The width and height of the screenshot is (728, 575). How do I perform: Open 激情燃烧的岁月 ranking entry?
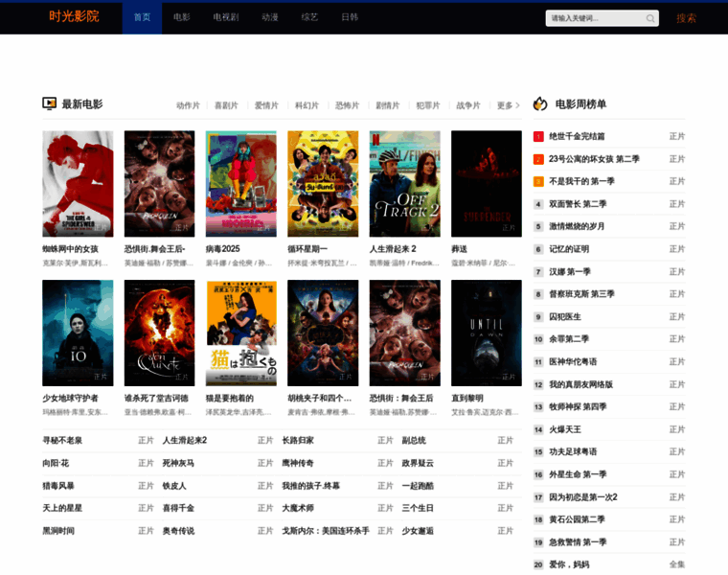(577, 227)
